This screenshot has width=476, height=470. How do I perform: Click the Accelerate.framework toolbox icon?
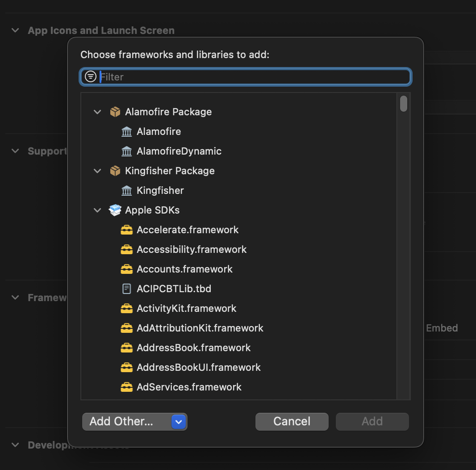pos(126,230)
